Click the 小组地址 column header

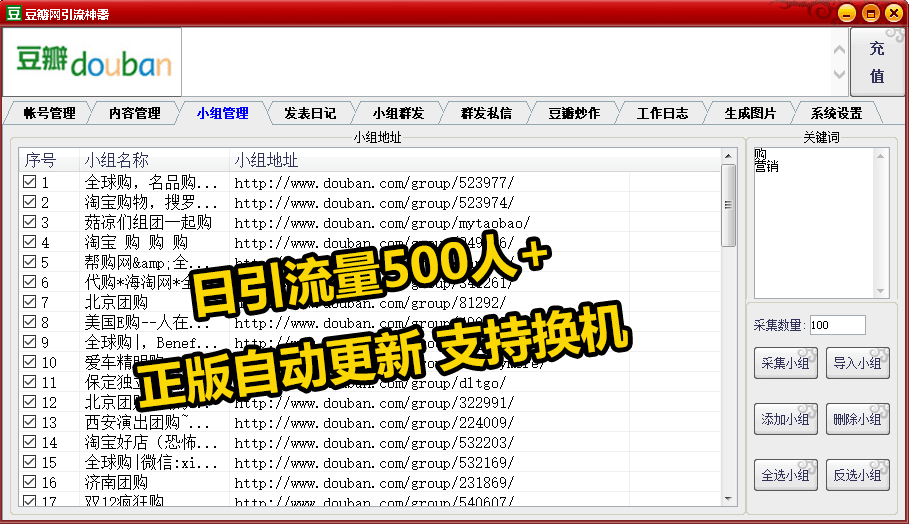click(x=429, y=160)
